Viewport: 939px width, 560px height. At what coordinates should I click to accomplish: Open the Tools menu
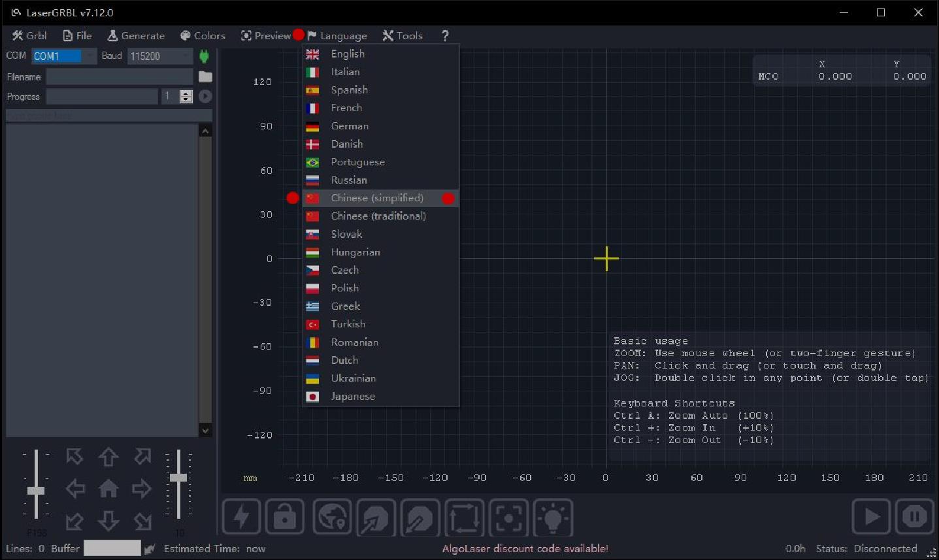(403, 36)
